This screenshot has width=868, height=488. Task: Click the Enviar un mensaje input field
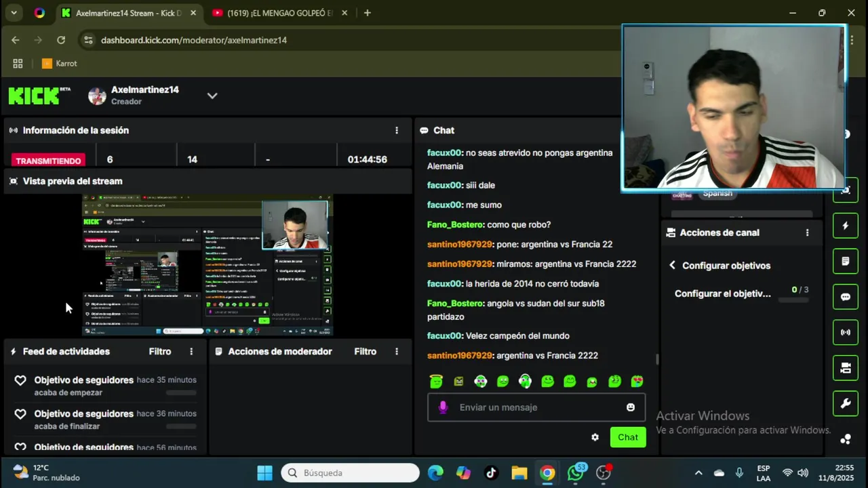pos(536,407)
